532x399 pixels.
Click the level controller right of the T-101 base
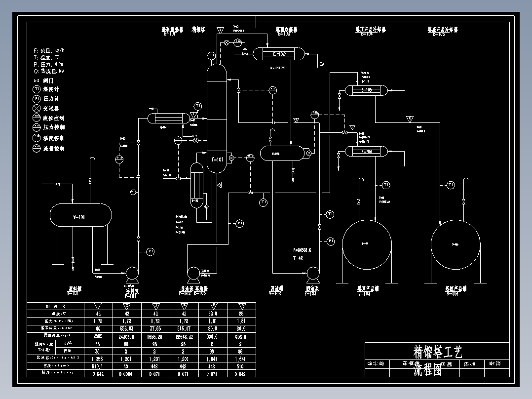(250, 158)
